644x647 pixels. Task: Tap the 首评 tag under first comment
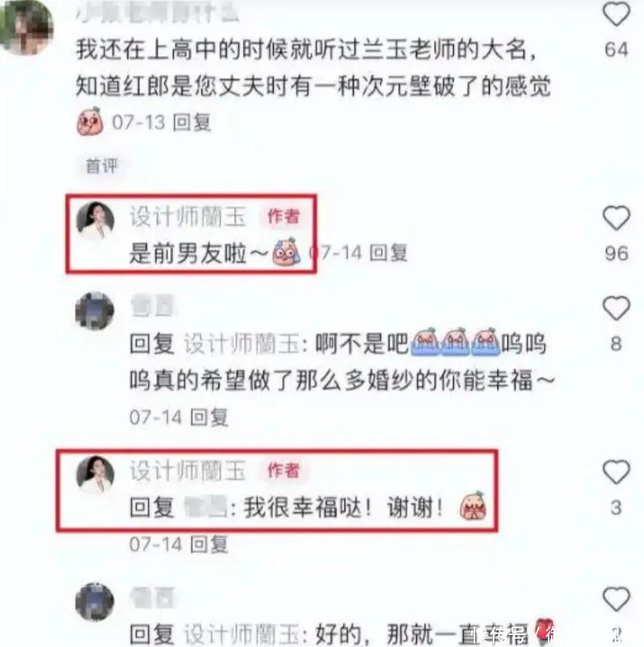point(102,166)
